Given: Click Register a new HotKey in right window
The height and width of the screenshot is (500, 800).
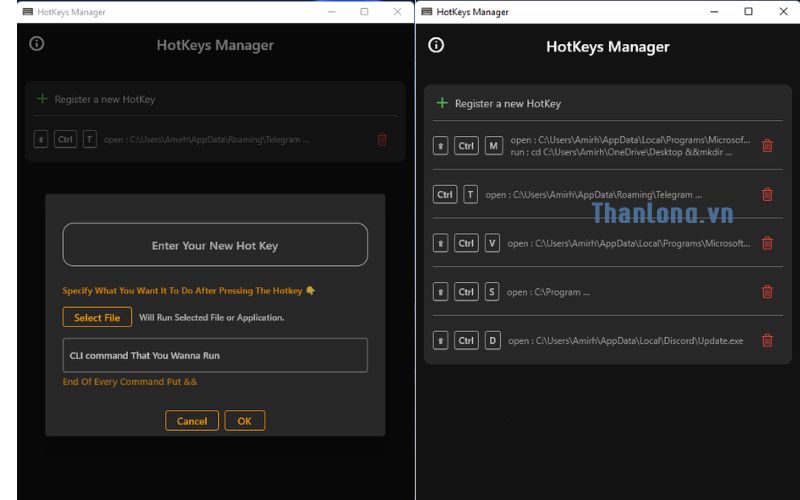Looking at the screenshot, I should coord(507,104).
